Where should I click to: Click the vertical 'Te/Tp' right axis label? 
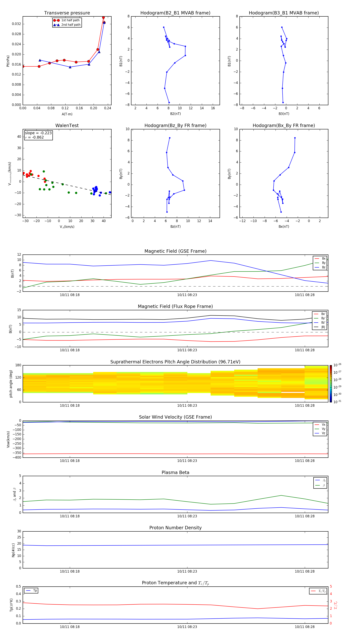[x=336, y=605]
